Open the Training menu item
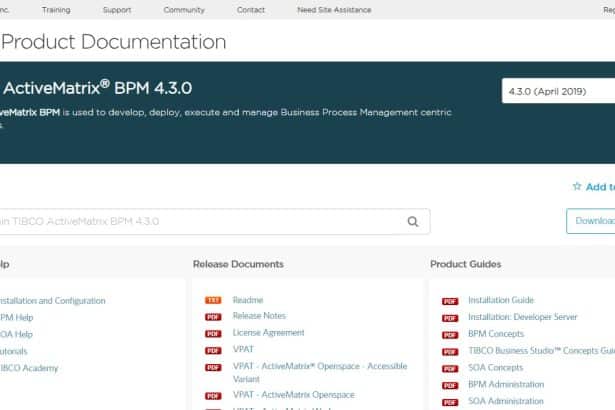The width and height of the screenshot is (615, 410). pos(56,10)
